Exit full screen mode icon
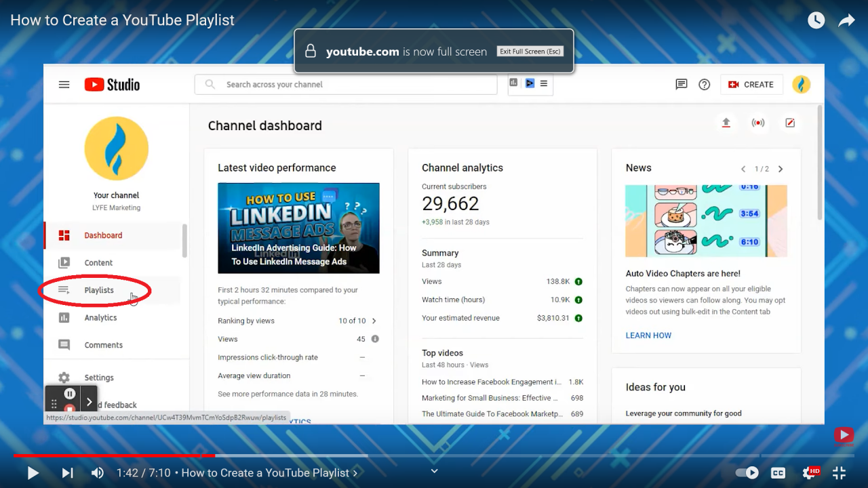 (x=839, y=473)
